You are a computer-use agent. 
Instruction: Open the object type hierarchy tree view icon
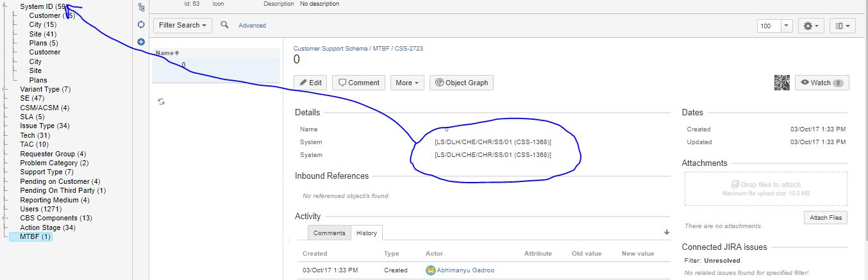[x=141, y=7]
